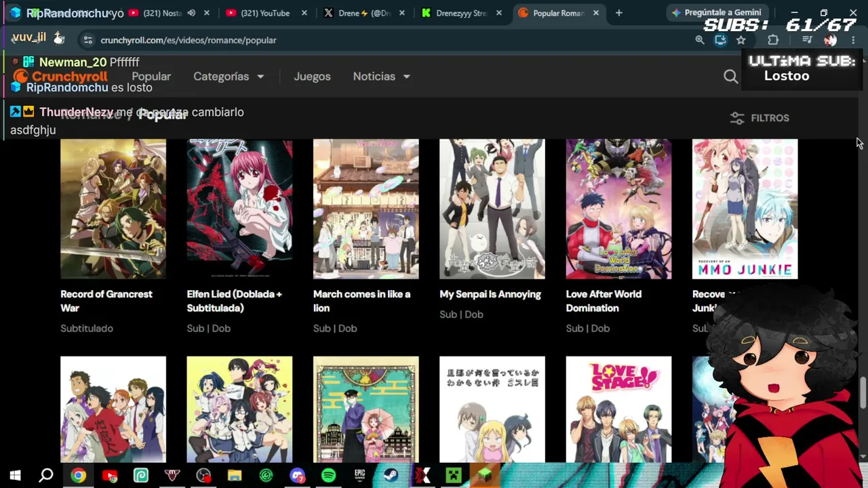Open the Crunchyroll search magnifier
868x488 pixels.
tap(730, 77)
